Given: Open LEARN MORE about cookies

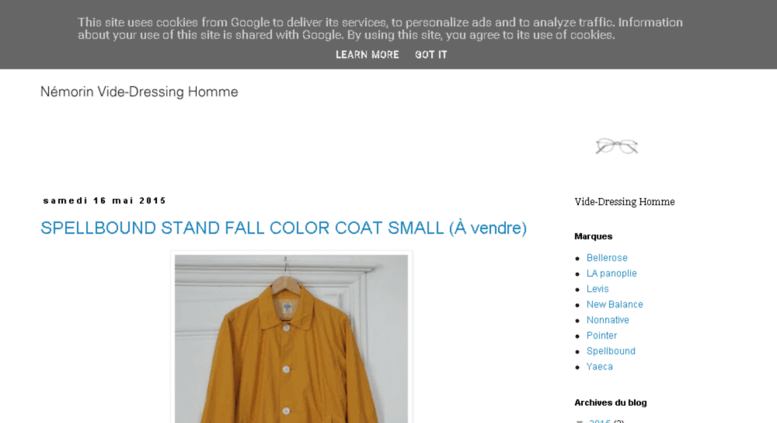Looking at the screenshot, I should tap(367, 55).
